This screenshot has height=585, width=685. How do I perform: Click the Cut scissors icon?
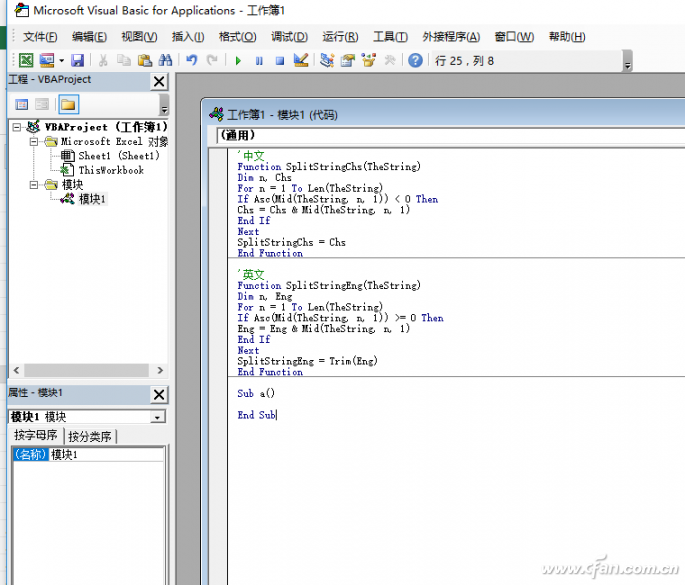pyautogui.click(x=103, y=60)
